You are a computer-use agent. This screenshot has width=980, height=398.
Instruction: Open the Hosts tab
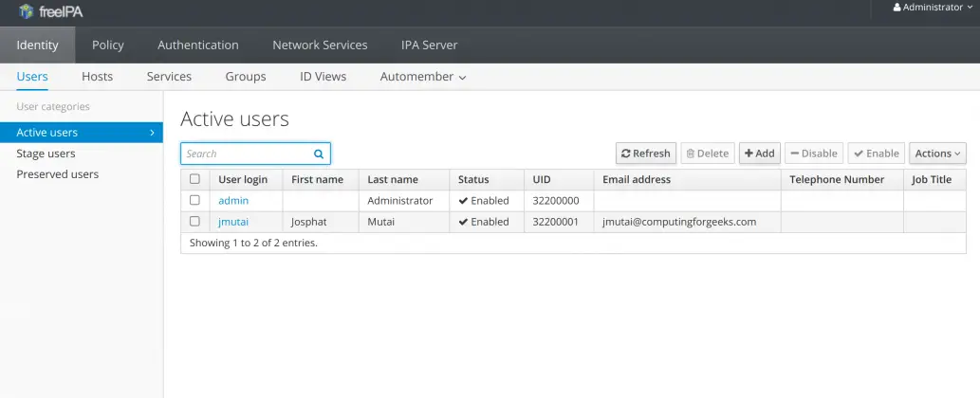97,77
